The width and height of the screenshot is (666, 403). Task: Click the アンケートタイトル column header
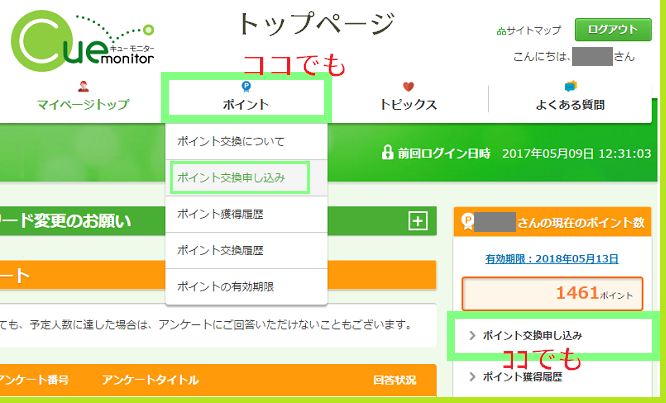tap(150, 380)
